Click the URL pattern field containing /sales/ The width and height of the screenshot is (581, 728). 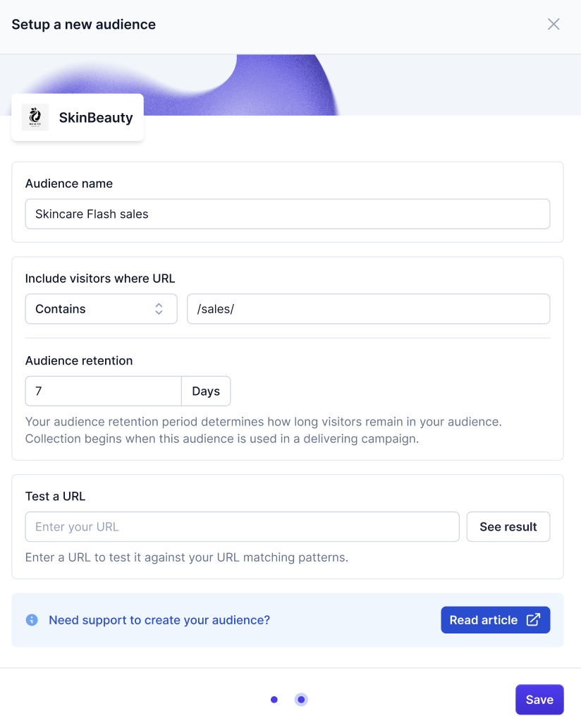pos(368,309)
